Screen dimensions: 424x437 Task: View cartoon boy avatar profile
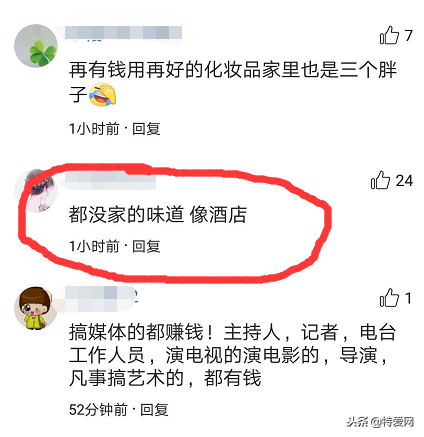[36, 308]
